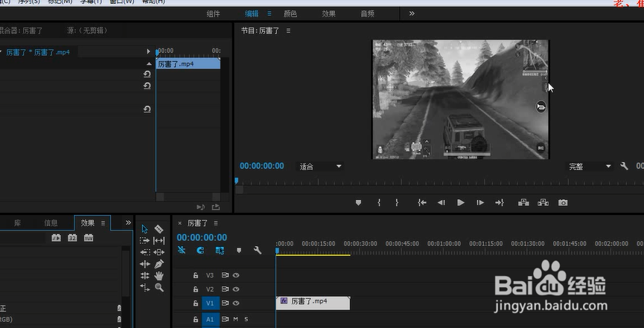Toggle linked selection in timeline header
This screenshot has width=644, height=328.
220,250
